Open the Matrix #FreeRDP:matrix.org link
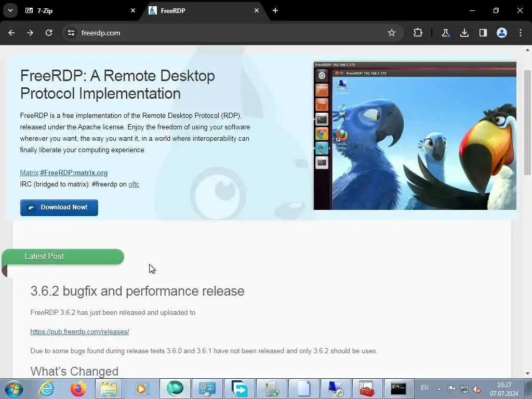This screenshot has width=532, height=399. click(x=64, y=172)
